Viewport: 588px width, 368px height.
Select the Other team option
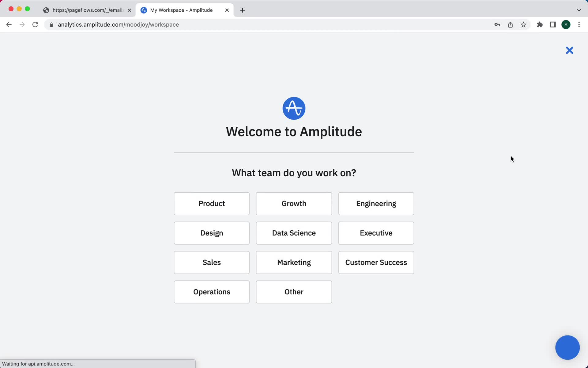point(294,292)
